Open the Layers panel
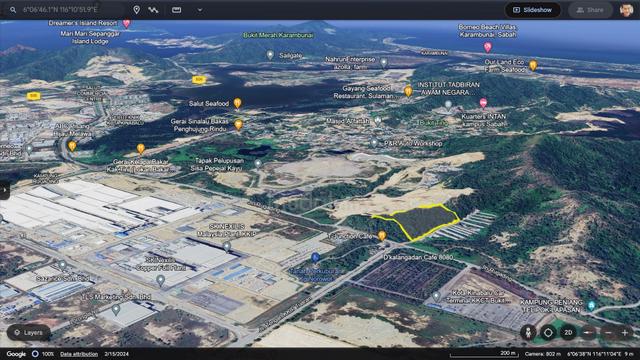Image resolution: width=640 pixels, height=360 pixels. 28,333
